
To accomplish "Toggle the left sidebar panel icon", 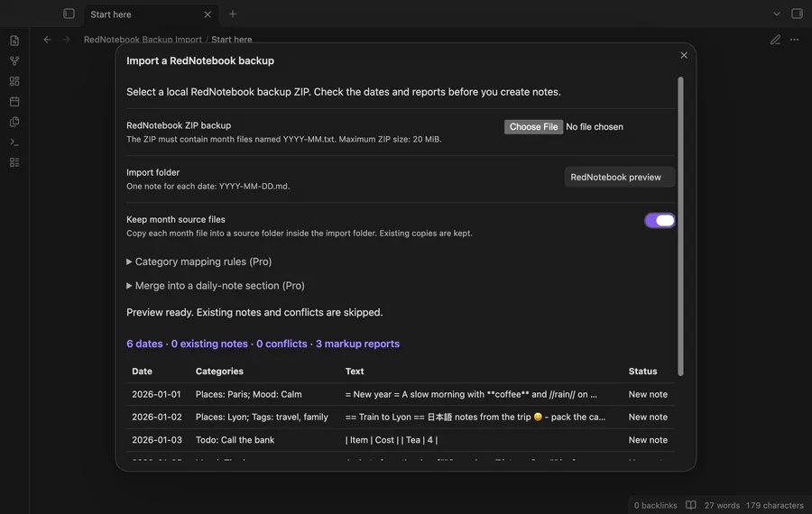I will [69, 14].
